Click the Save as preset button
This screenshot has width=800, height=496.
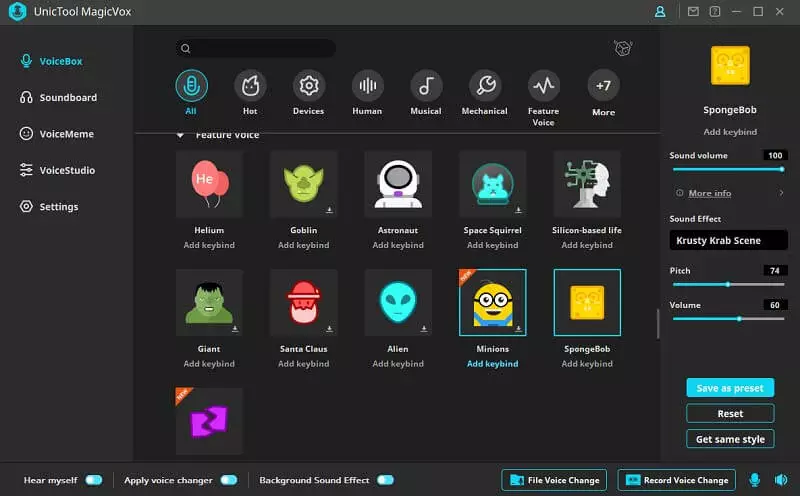coord(730,388)
